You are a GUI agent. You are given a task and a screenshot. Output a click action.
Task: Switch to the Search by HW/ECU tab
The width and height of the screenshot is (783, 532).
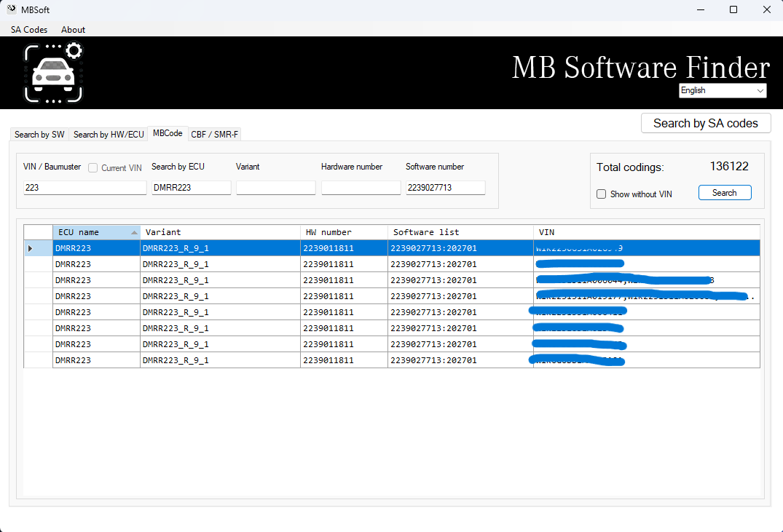pos(108,134)
